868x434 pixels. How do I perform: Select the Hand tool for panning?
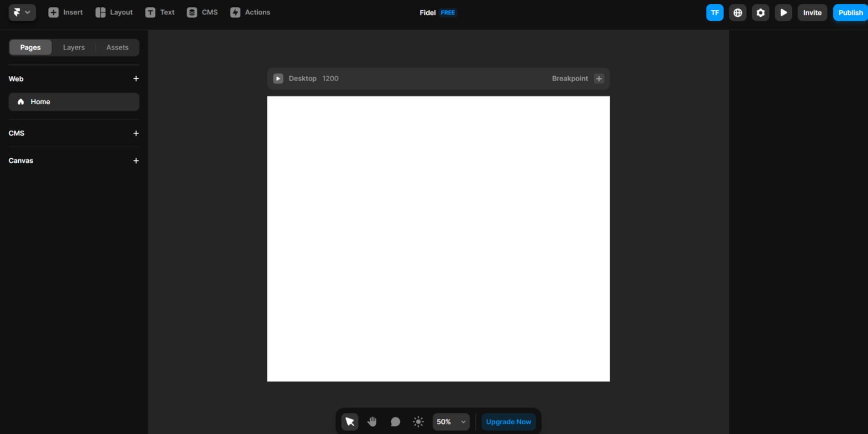click(x=372, y=421)
